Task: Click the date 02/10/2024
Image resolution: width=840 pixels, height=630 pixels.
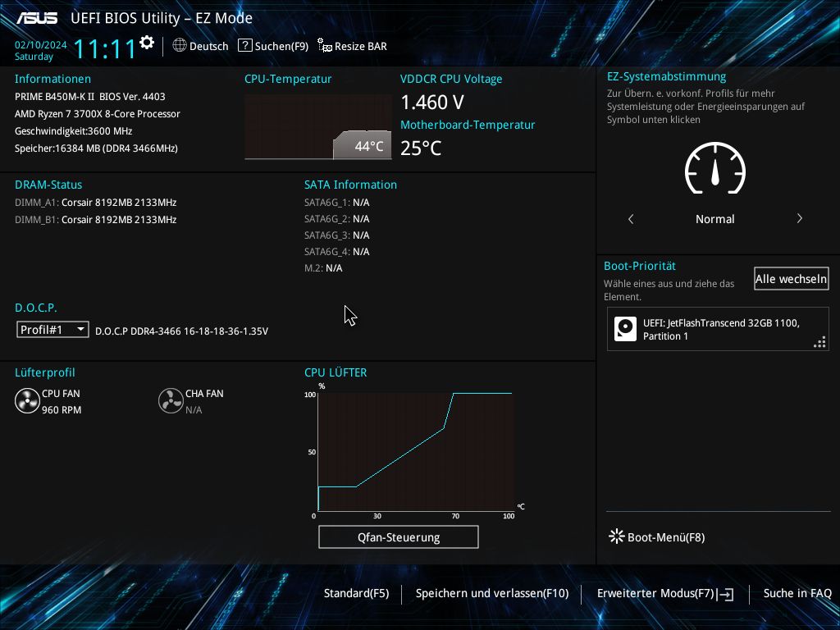Action: coord(41,45)
